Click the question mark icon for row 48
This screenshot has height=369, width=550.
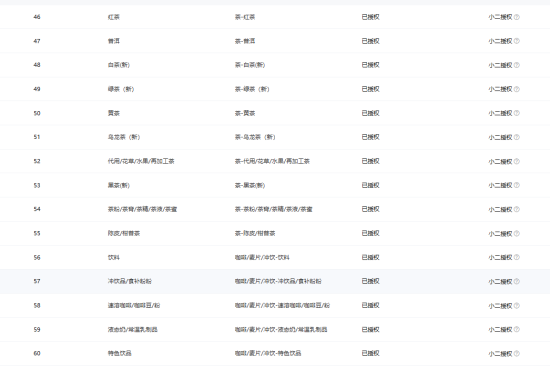[517, 65]
